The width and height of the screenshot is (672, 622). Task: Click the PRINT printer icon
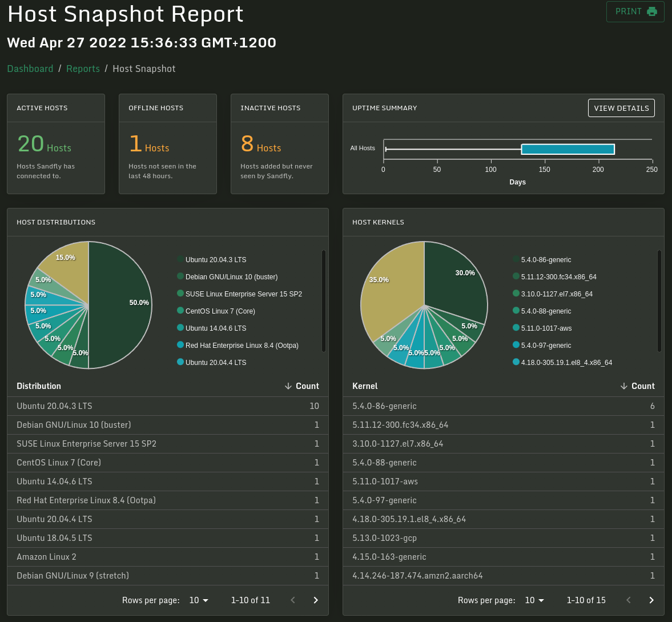point(651,11)
